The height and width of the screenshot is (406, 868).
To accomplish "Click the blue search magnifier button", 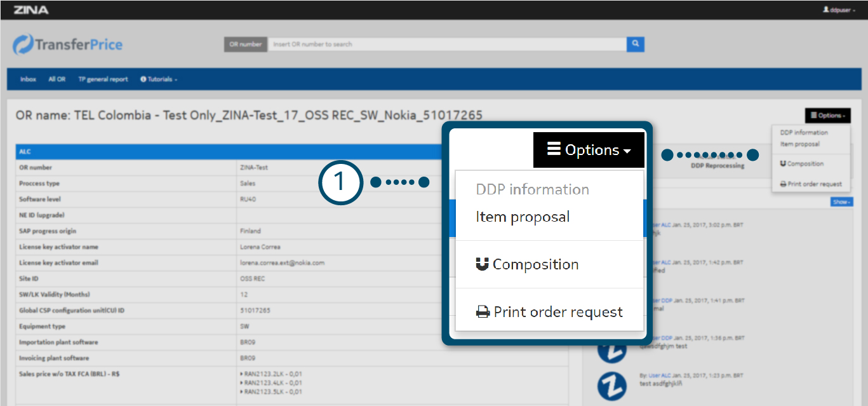I will coord(635,44).
